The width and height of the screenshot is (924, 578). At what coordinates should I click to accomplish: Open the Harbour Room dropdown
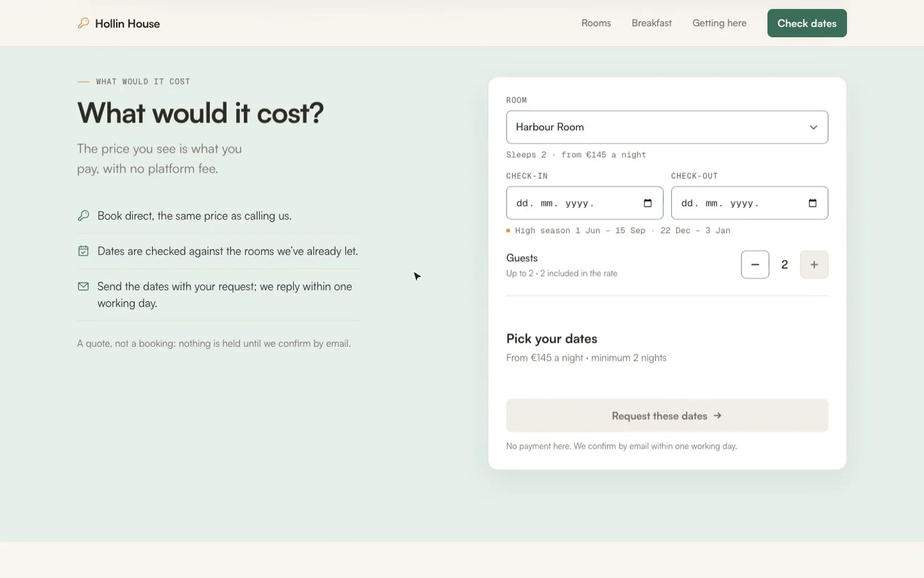coord(667,127)
